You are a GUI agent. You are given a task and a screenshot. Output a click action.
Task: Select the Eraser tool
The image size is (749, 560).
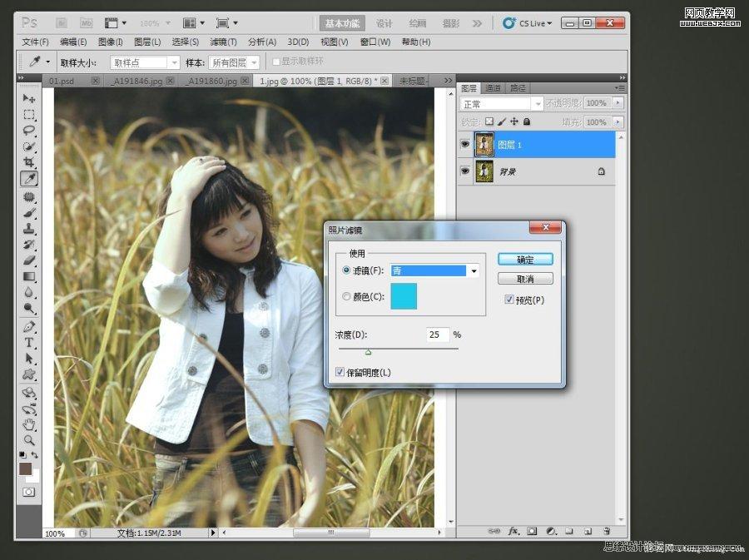29,260
